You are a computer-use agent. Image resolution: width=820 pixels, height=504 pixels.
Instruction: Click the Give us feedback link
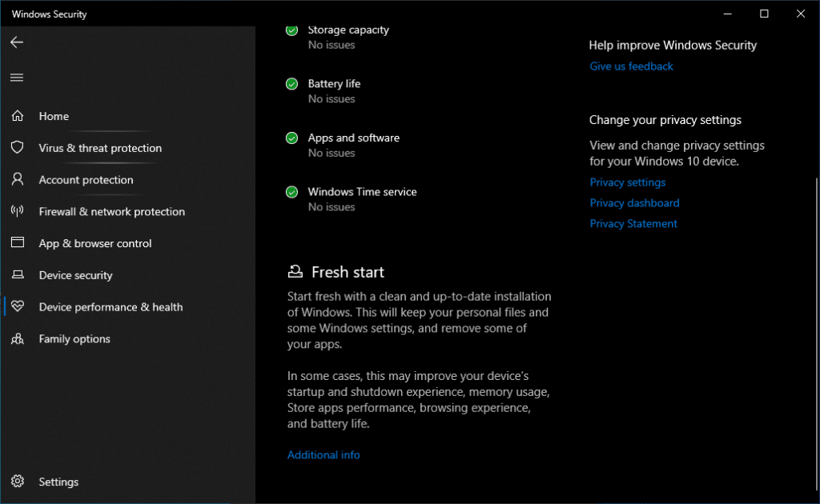point(631,66)
